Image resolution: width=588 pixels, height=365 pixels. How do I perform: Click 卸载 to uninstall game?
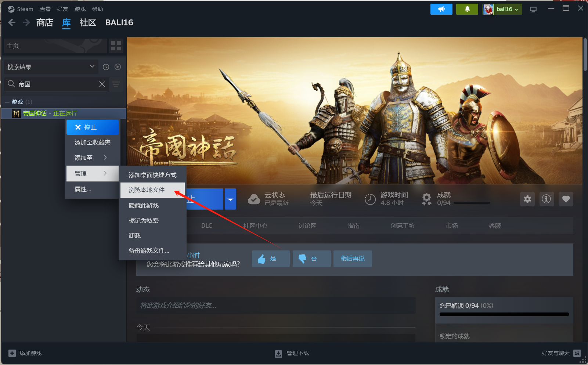(152, 235)
